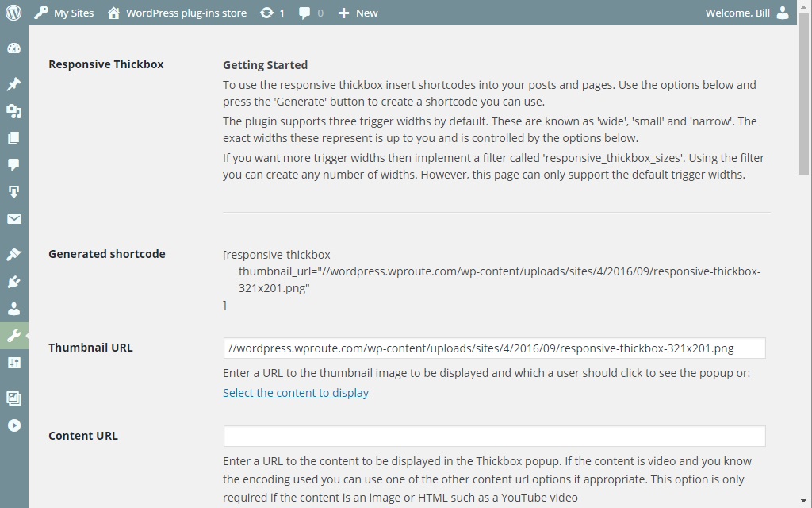Open the envelope mail sidebar icon
The width and height of the screenshot is (812, 508).
[x=14, y=219]
